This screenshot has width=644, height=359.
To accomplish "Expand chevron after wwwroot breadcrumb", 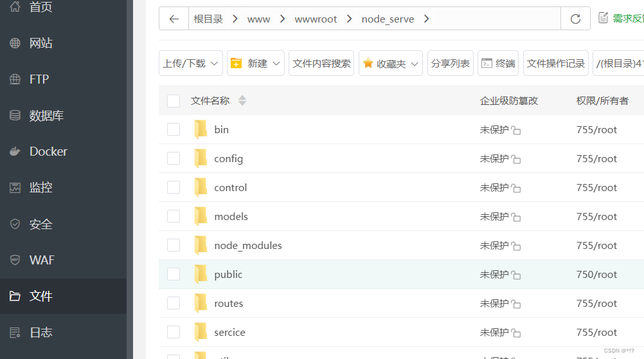I will 349,19.
